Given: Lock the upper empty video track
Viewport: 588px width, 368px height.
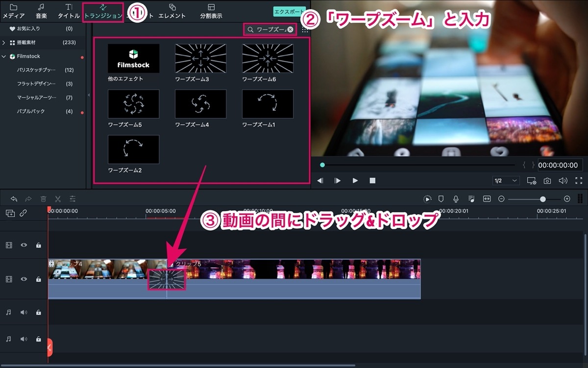Looking at the screenshot, I should [38, 245].
